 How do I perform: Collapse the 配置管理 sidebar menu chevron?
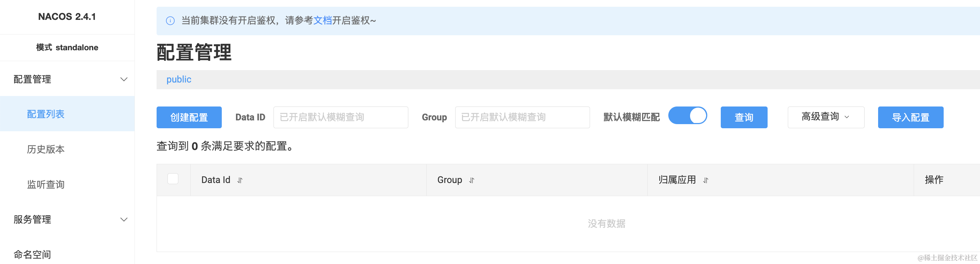tap(124, 79)
